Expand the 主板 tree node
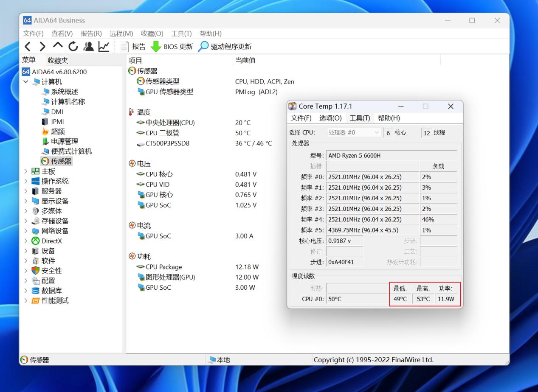This screenshot has height=392, width=538. 27,171
